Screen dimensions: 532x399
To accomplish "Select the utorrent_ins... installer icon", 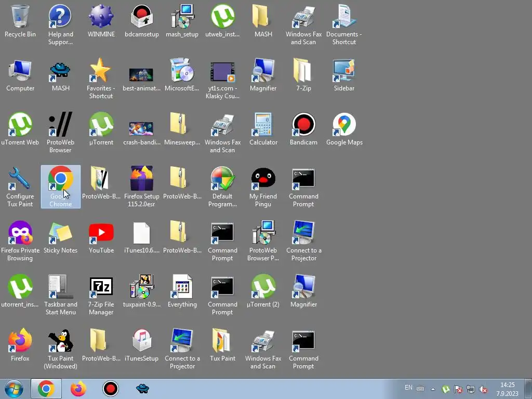I will 20,291.
